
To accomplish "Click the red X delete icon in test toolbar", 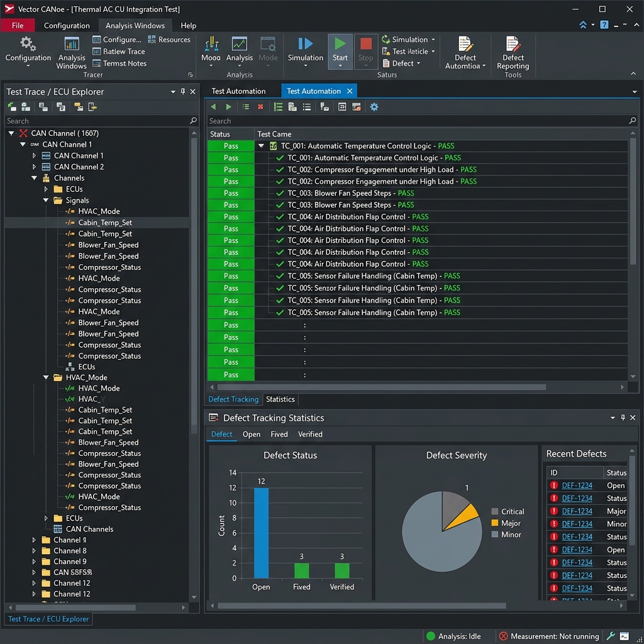I will (260, 107).
